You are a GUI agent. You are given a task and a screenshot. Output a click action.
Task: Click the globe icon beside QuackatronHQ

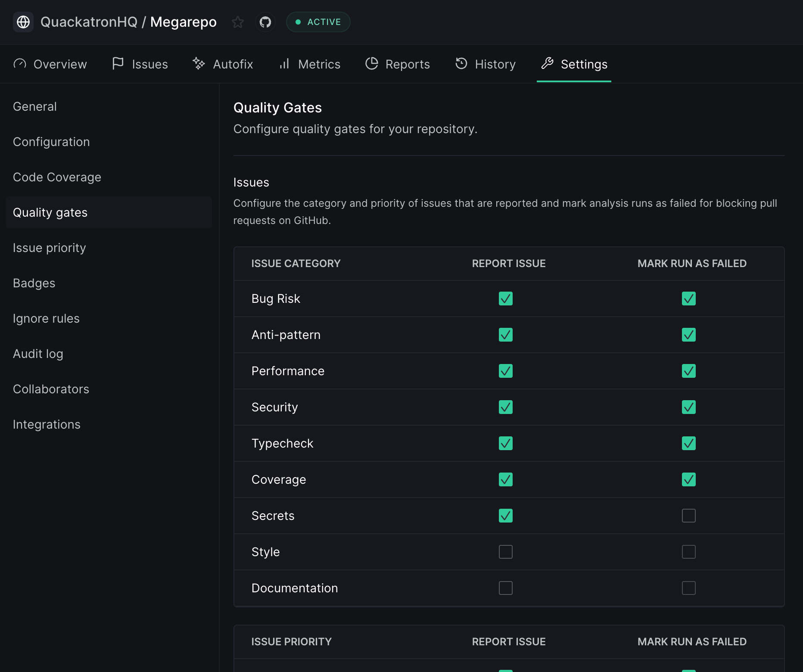tap(23, 22)
